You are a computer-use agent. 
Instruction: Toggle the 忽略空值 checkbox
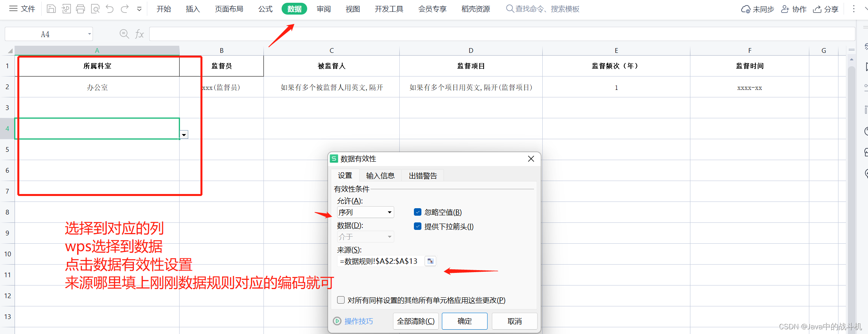click(418, 212)
